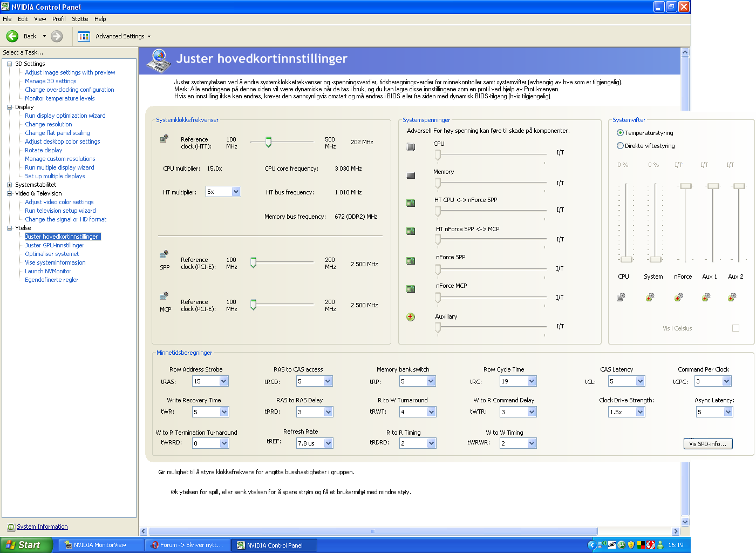The width and height of the screenshot is (756, 553).
Task: Click the Memory voltage chip icon
Action: [x=411, y=176]
